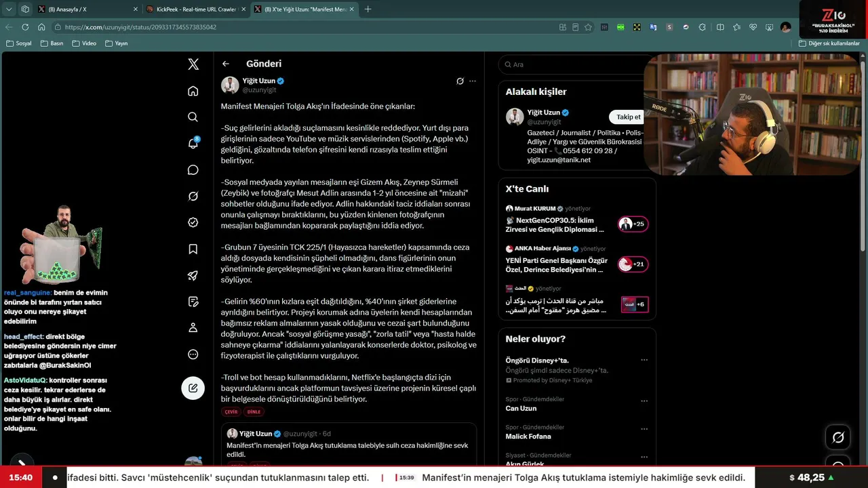Open the More circle icon in sidebar
The width and height of the screenshot is (868, 488).
(193, 354)
